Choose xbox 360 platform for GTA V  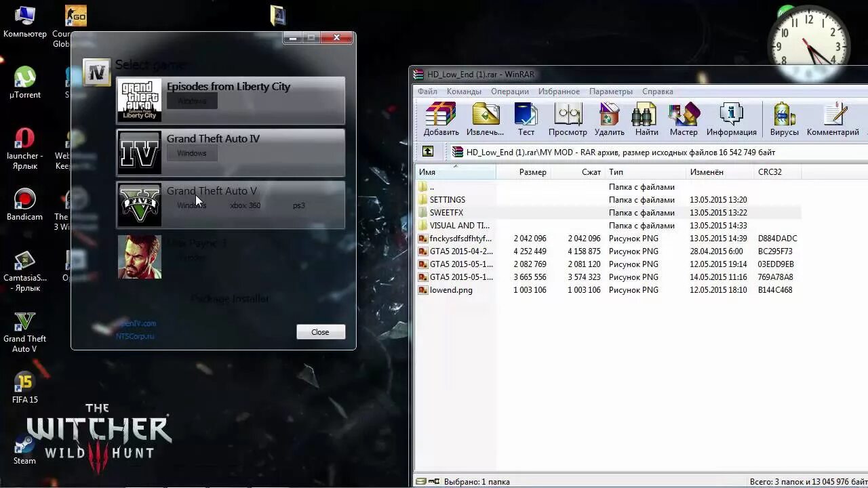pos(245,205)
